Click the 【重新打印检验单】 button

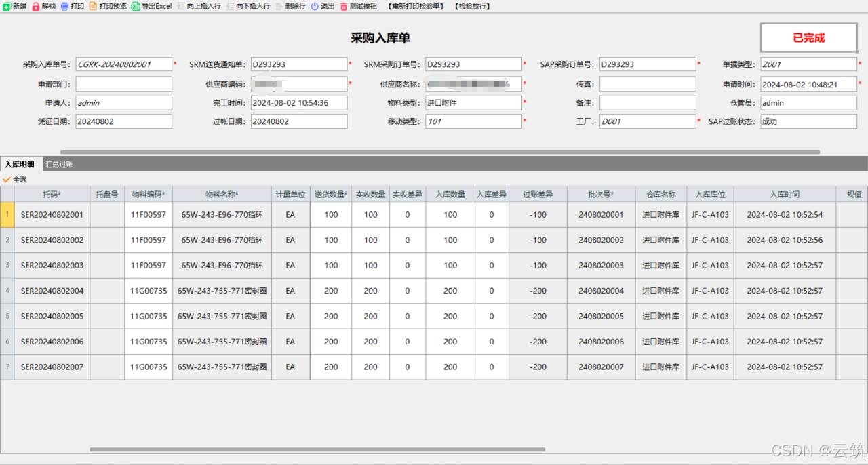coord(416,6)
